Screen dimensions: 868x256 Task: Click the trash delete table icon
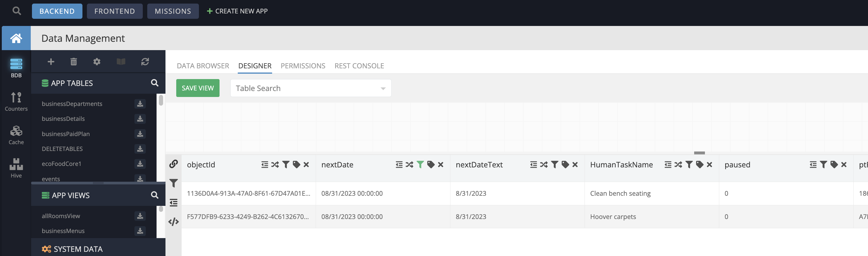tap(73, 61)
